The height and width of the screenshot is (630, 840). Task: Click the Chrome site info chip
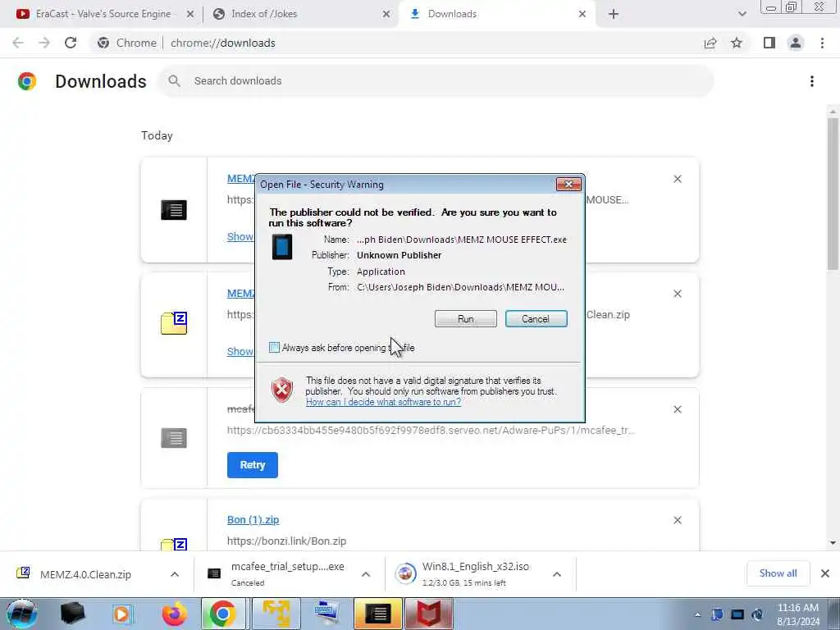(x=127, y=43)
